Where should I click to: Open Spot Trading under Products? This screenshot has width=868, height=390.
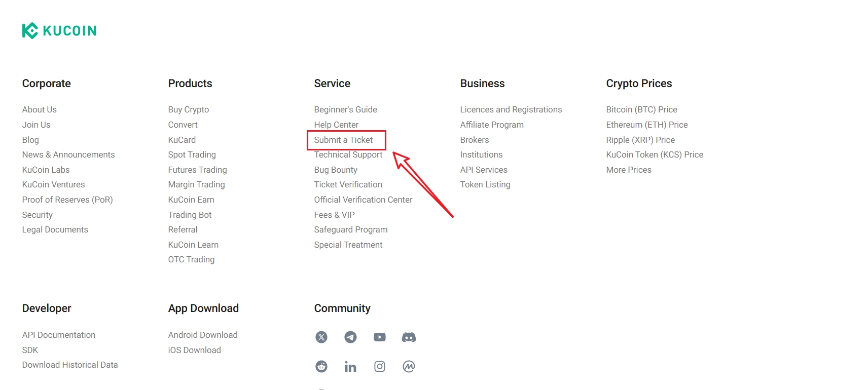pos(192,155)
